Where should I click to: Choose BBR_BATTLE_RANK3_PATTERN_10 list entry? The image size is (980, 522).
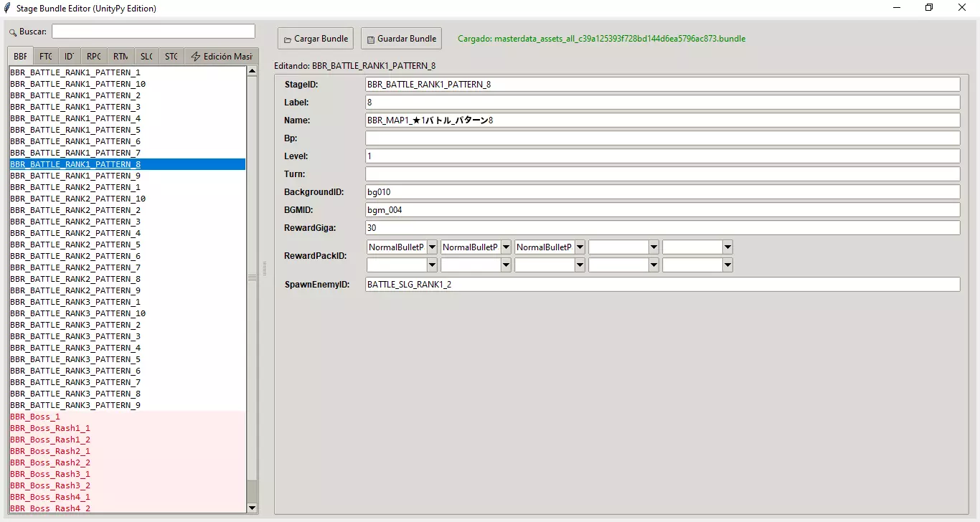(x=77, y=313)
